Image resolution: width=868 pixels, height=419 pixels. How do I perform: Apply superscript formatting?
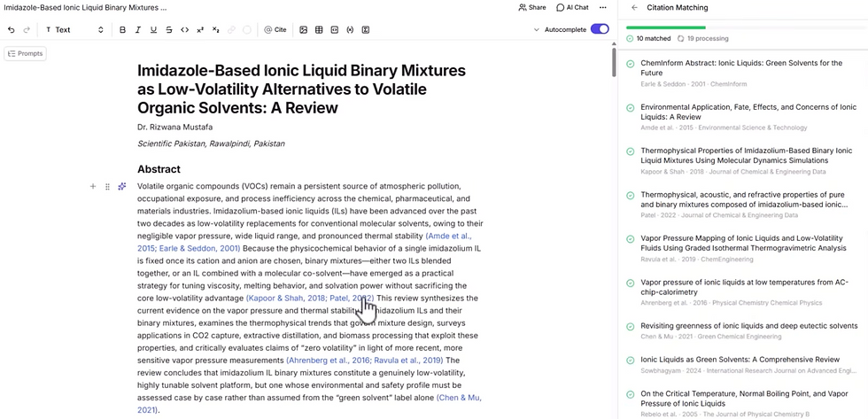point(200,30)
